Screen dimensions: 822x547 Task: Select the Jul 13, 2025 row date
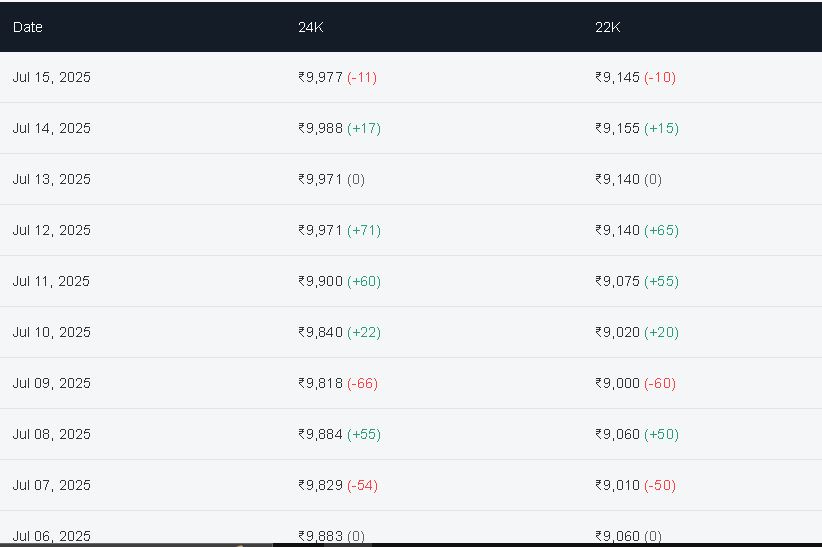click(x=51, y=179)
